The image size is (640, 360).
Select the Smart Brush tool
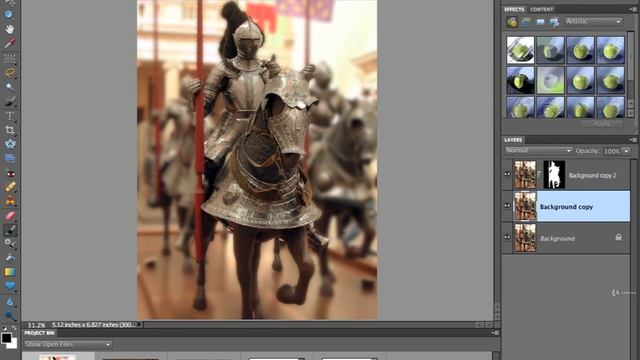coord(9,244)
